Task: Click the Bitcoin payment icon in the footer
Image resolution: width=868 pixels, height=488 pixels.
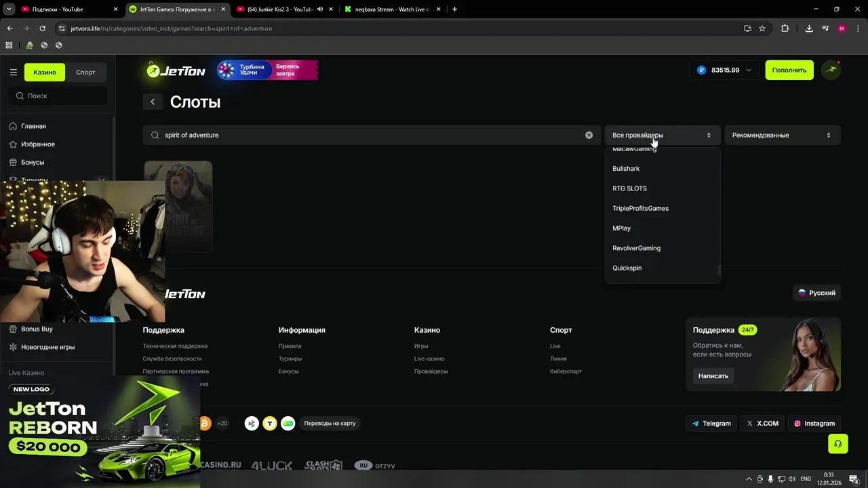Action: coord(205,423)
